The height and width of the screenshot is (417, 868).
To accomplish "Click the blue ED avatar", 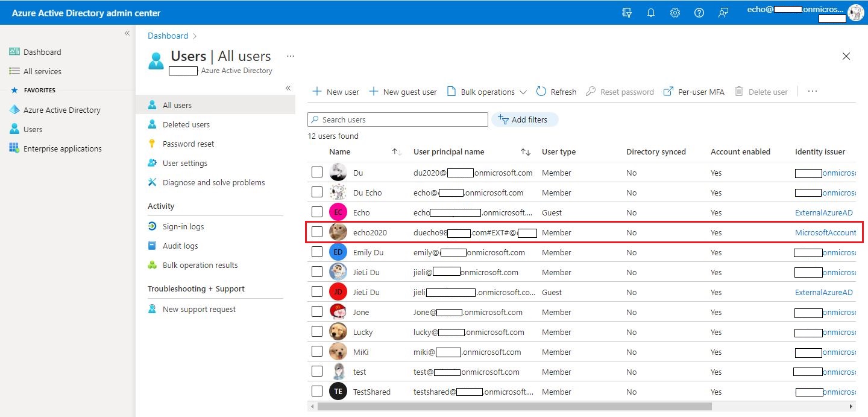I will click(338, 252).
